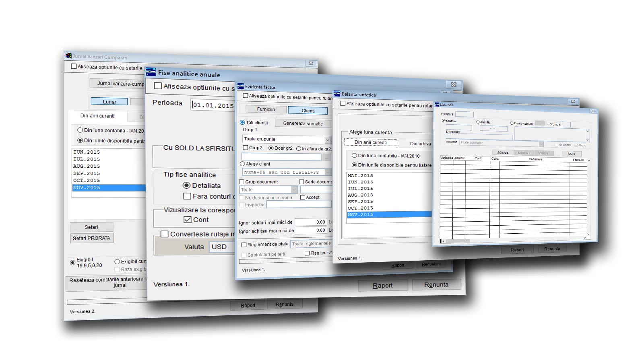
Task: Click Raport button in Balanta sintetica window
Action: [517, 250]
